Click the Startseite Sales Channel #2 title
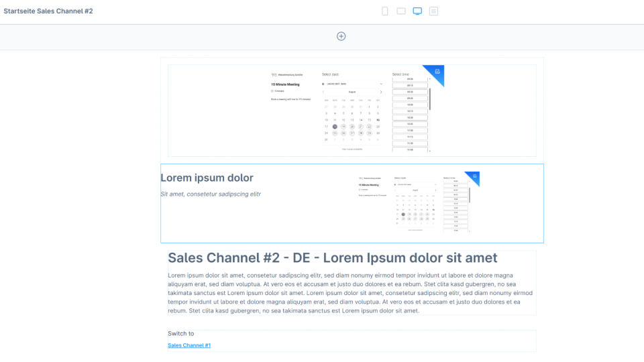Image resolution: width=644 pixels, height=362 pixels. click(x=48, y=11)
